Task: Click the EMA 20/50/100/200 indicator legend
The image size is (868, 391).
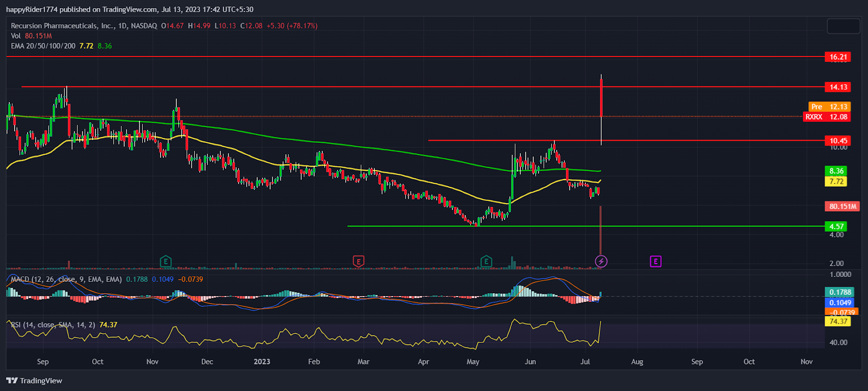Action: [x=61, y=46]
